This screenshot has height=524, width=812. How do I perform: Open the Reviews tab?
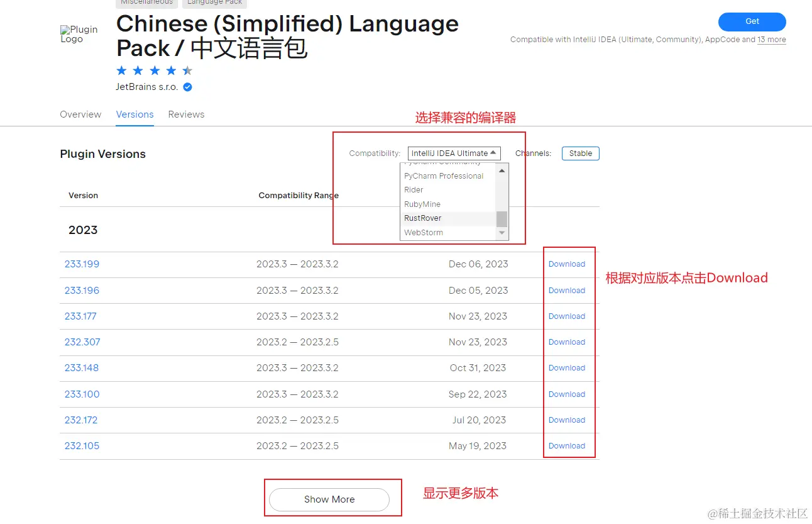pos(186,114)
